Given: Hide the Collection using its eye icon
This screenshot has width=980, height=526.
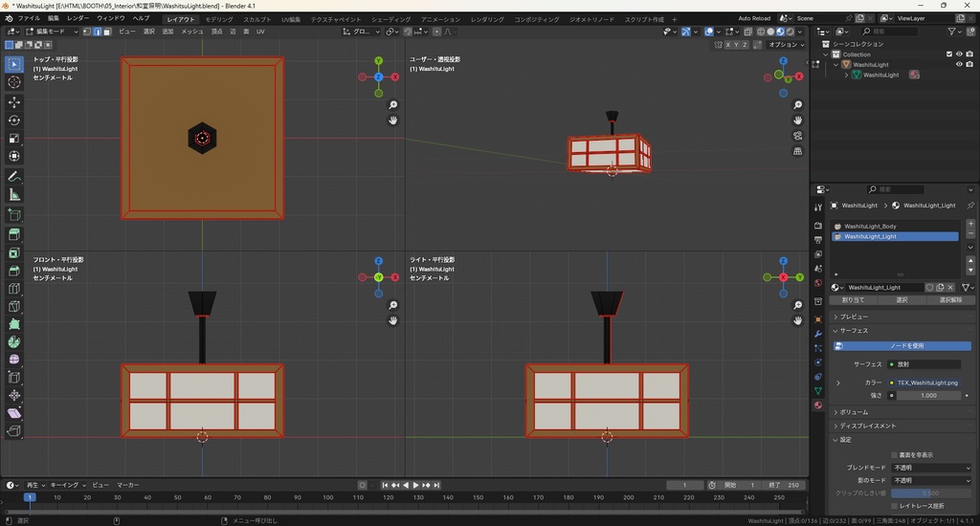Looking at the screenshot, I should click(x=959, y=55).
